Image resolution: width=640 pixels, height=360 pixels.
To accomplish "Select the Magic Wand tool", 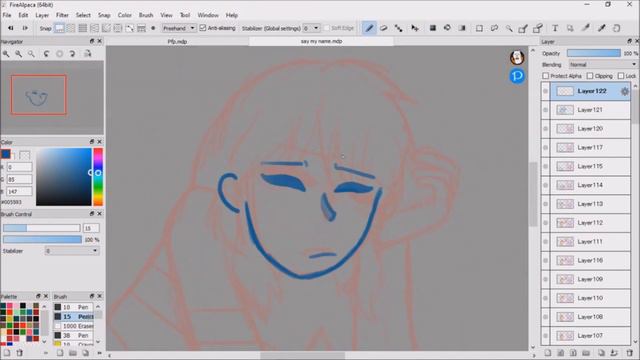I will (509, 28).
